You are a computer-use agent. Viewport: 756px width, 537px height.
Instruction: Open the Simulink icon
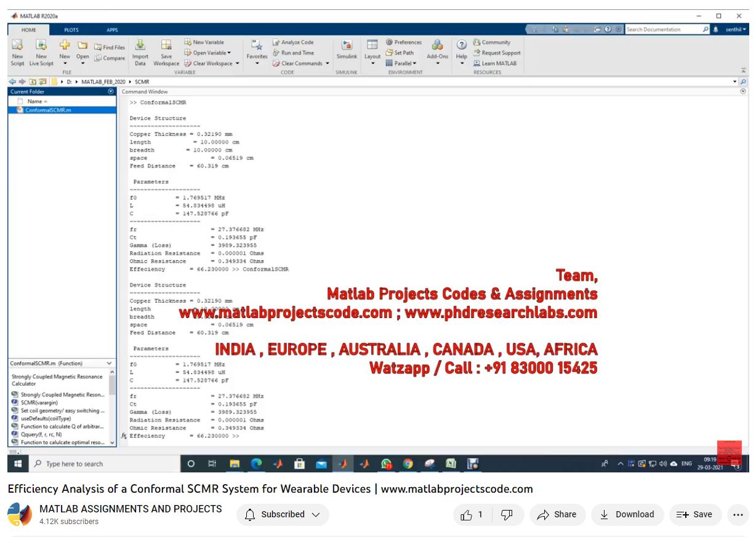point(347,46)
